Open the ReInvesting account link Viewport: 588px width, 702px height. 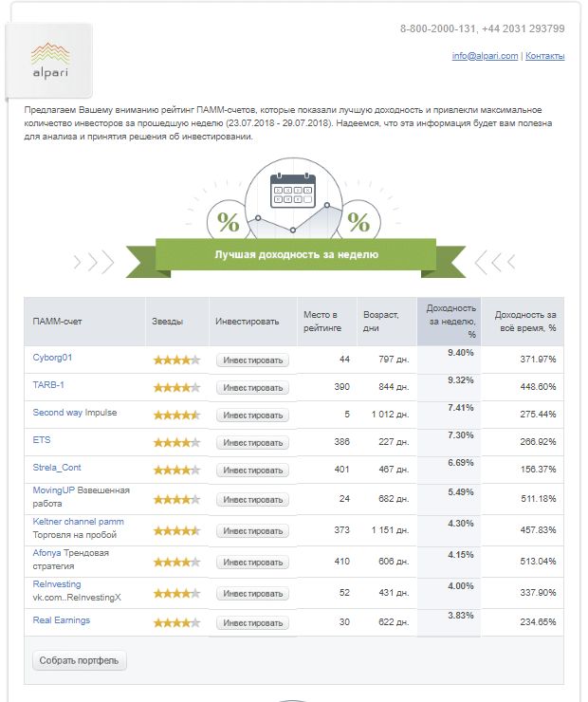point(57,584)
